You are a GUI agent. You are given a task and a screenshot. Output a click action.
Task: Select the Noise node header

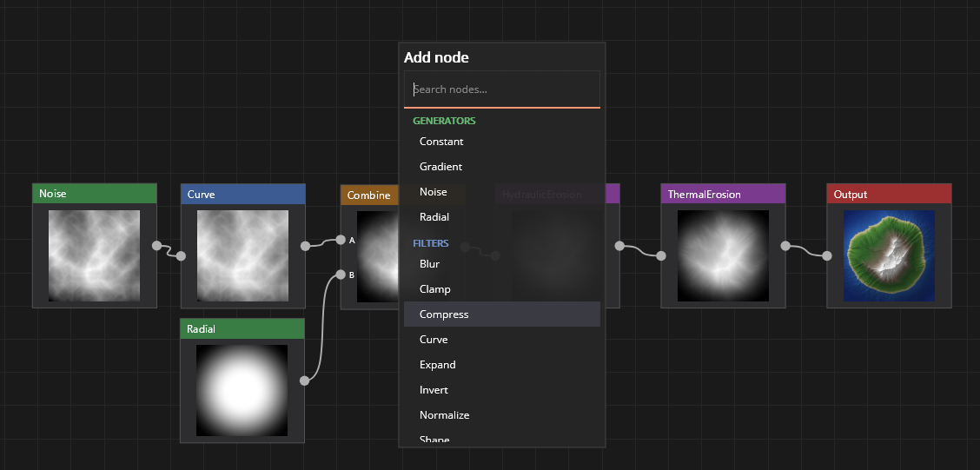tap(95, 194)
